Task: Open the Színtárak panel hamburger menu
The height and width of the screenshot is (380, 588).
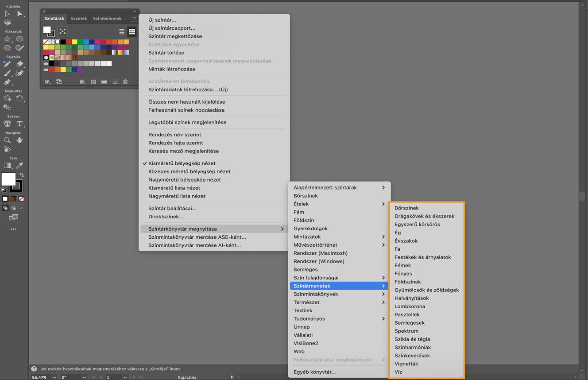Action: [x=134, y=19]
